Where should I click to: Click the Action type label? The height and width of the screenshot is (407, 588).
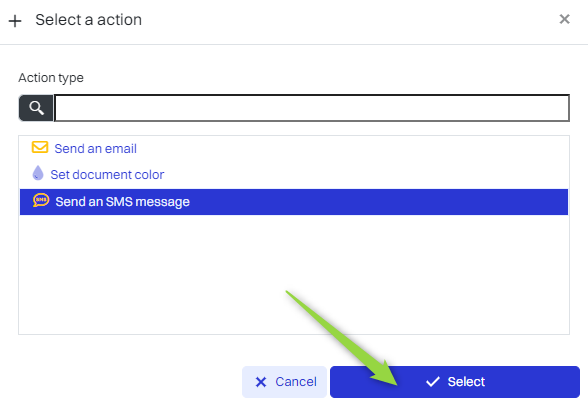(51, 78)
